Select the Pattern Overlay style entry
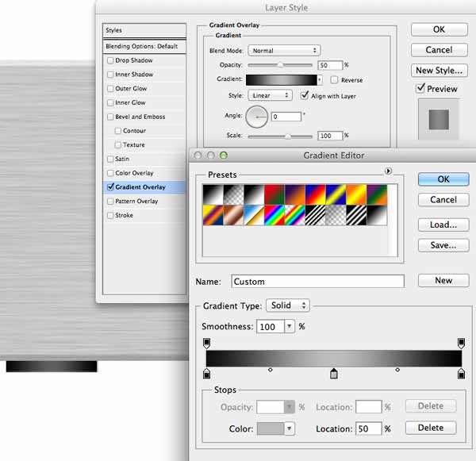 (136, 201)
